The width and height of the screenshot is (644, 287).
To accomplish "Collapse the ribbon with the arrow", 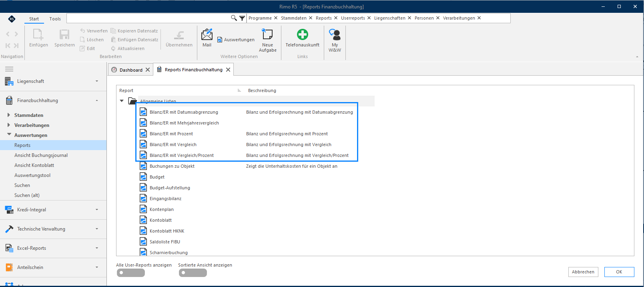I will [x=637, y=56].
